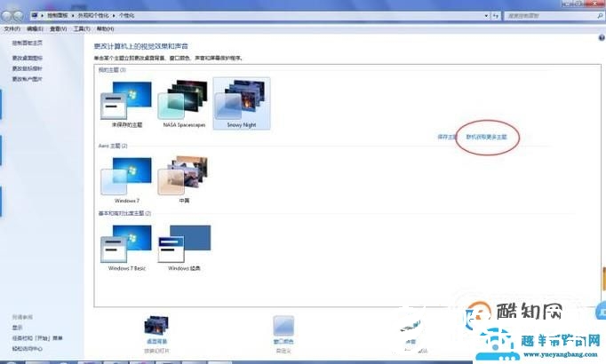This screenshot has width=606, height=364.
Task: Click the 保存主题 (Save theme) link
Action: pyautogui.click(x=446, y=137)
